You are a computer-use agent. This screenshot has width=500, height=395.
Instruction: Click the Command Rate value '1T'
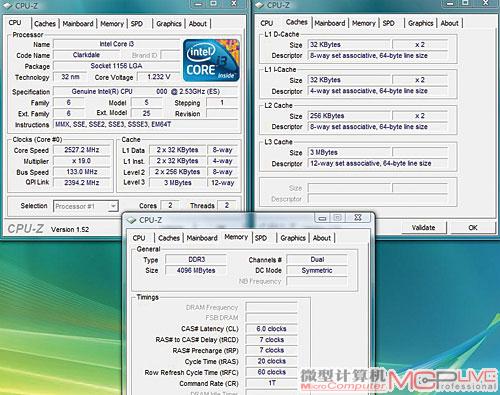272,383
